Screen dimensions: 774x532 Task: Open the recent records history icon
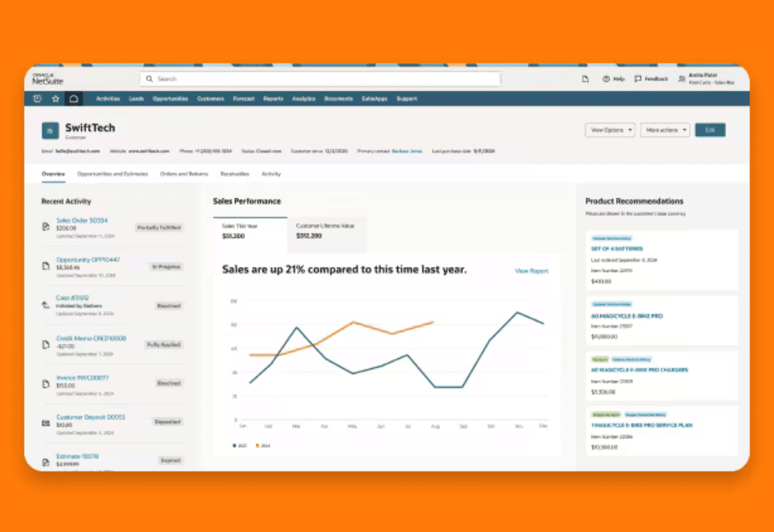37,99
